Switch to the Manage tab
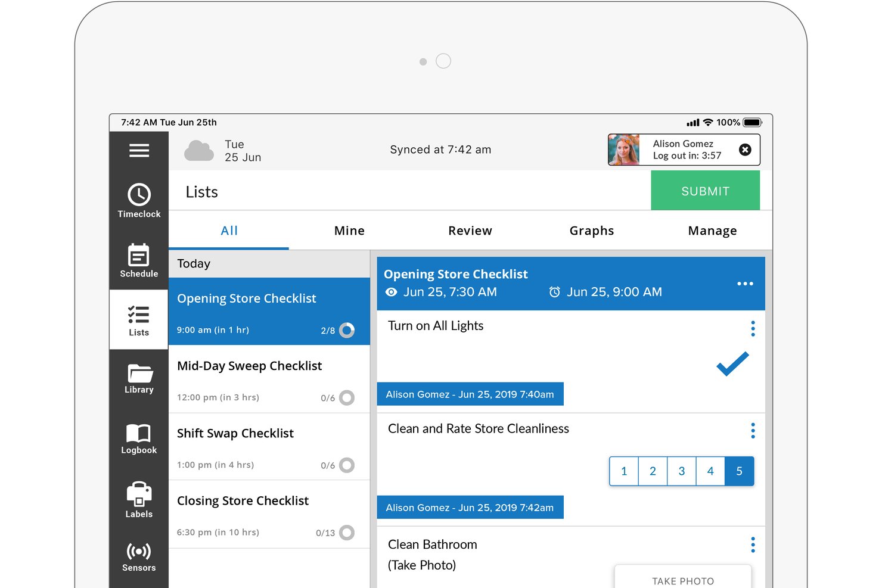Image resolution: width=882 pixels, height=588 pixels. pyautogui.click(x=712, y=231)
